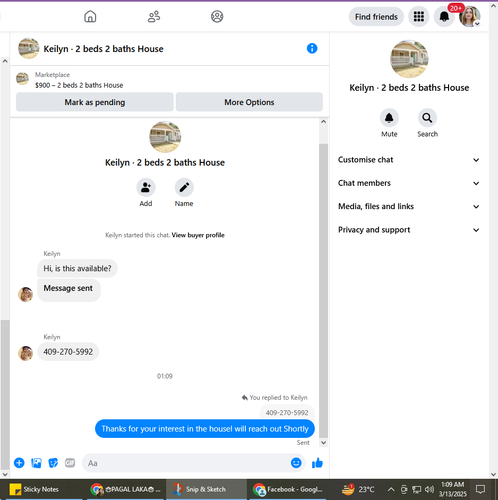The width and height of the screenshot is (498, 500).
Task: Click the Add people icon in chat
Action: click(x=146, y=187)
